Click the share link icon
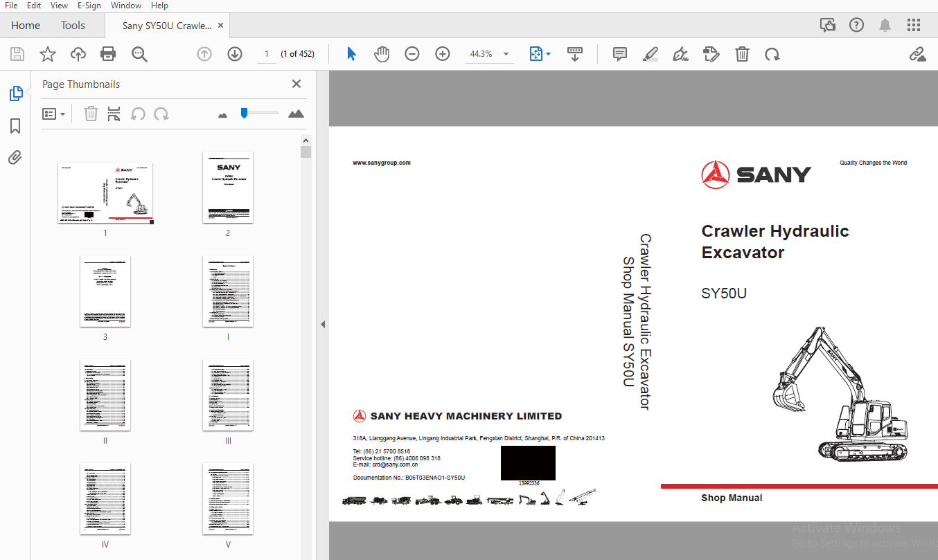 (918, 54)
